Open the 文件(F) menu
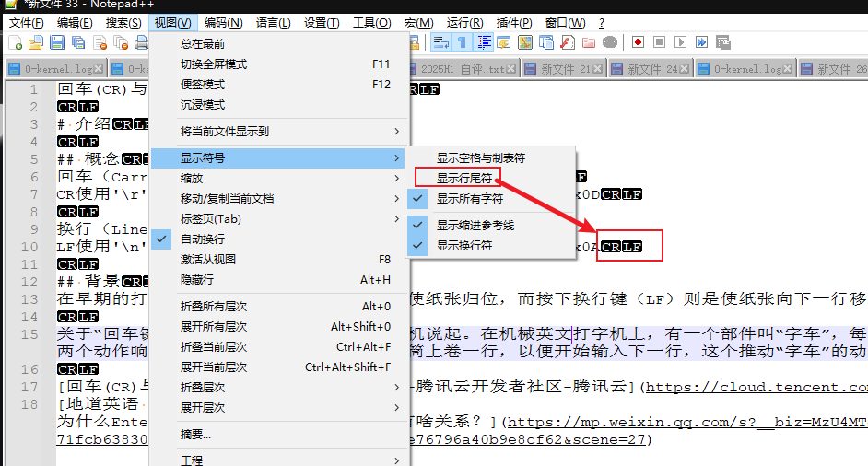The height and width of the screenshot is (466, 868). pos(26,23)
